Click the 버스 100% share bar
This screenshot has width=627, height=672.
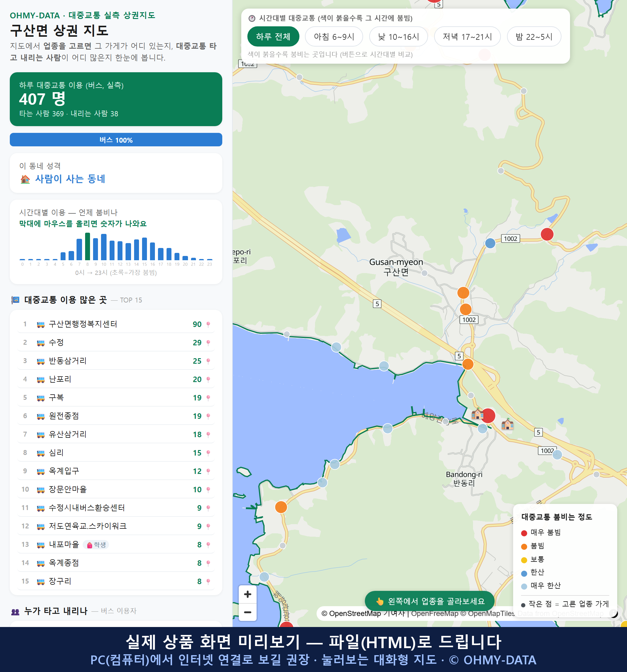click(x=116, y=140)
